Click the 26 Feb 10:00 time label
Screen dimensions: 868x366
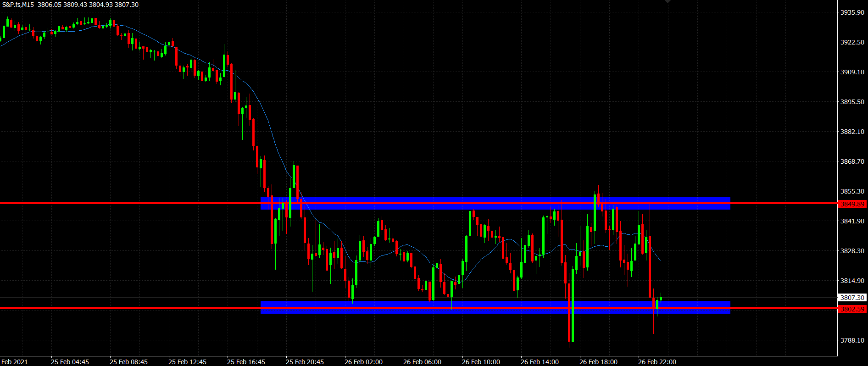[x=481, y=362]
